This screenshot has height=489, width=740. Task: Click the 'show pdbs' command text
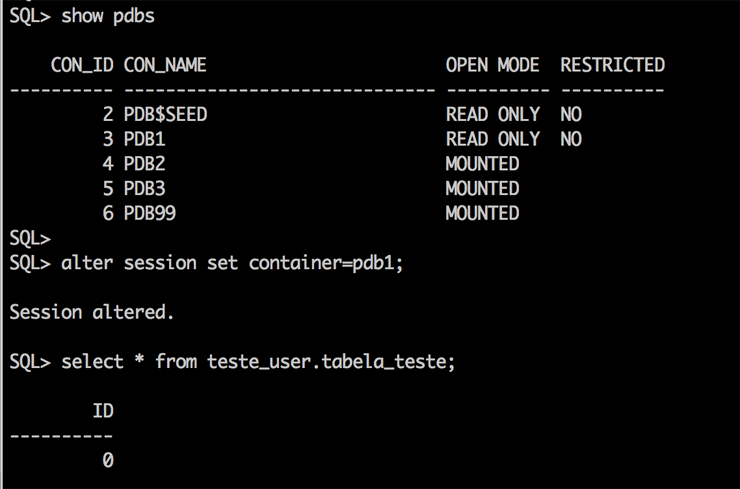[x=108, y=16]
